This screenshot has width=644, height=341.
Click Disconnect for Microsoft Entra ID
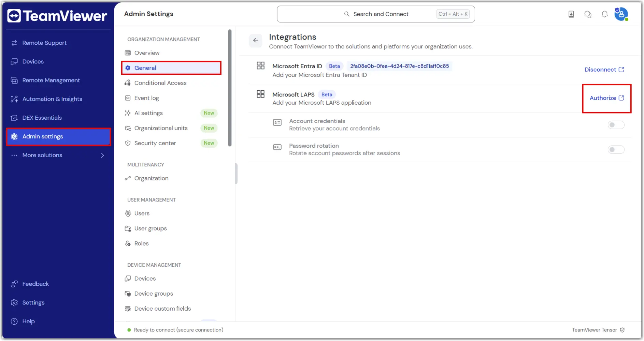(604, 70)
